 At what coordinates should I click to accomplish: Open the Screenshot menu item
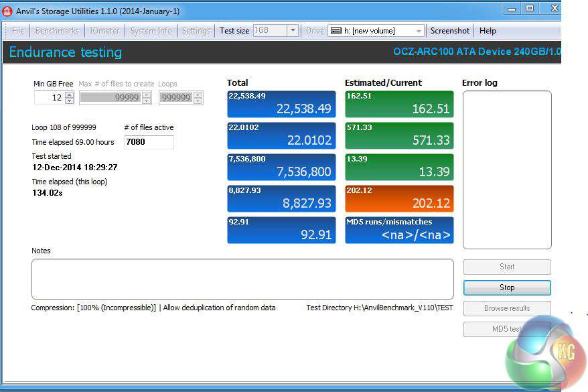[449, 31]
